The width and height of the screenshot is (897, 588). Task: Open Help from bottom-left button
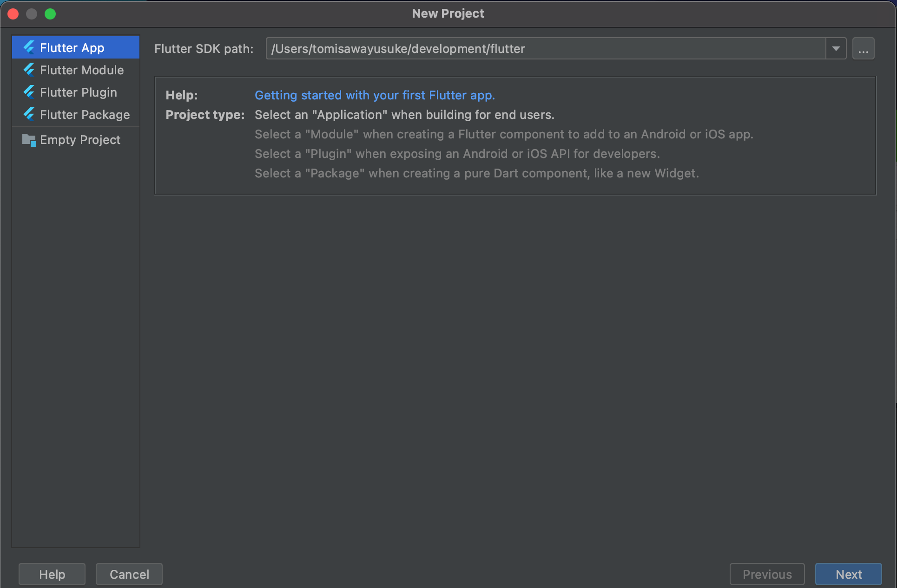(x=52, y=574)
